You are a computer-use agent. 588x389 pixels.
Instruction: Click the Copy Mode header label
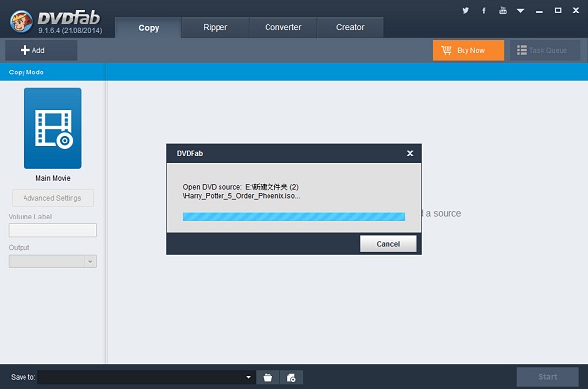[x=25, y=73]
